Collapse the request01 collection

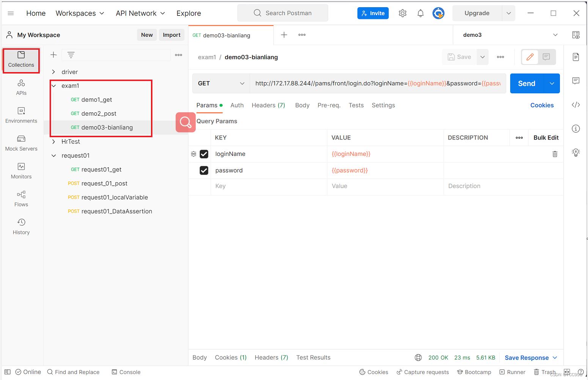coord(53,155)
